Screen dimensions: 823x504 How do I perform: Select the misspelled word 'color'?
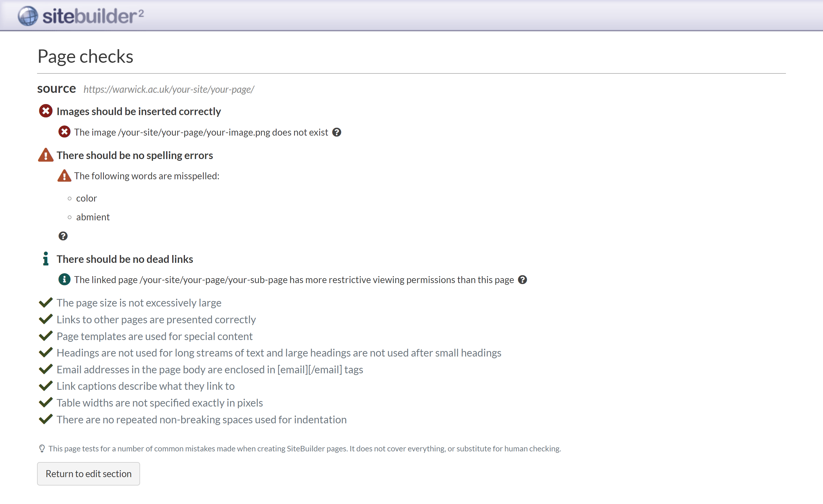pos(87,198)
